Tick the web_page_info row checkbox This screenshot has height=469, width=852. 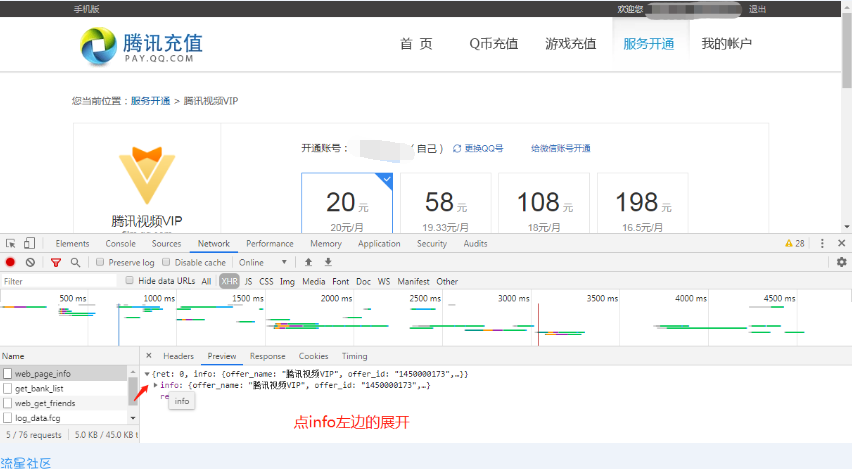(x=8, y=373)
